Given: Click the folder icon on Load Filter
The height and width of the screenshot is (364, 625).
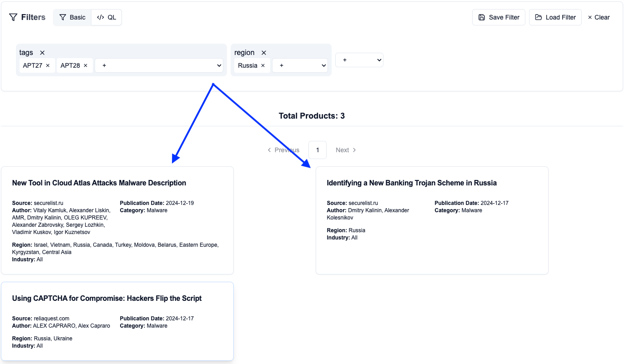Looking at the screenshot, I should [x=539, y=17].
